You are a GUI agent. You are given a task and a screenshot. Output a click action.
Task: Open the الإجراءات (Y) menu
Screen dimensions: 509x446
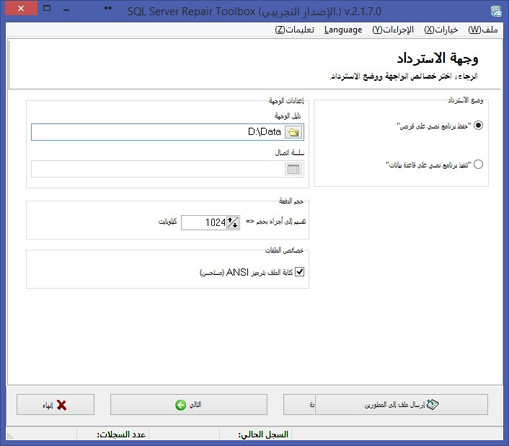(393, 30)
